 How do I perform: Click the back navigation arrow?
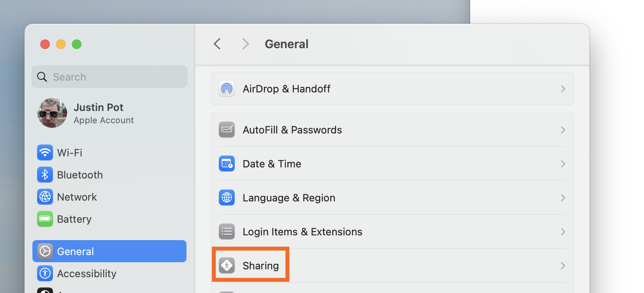tap(217, 44)
